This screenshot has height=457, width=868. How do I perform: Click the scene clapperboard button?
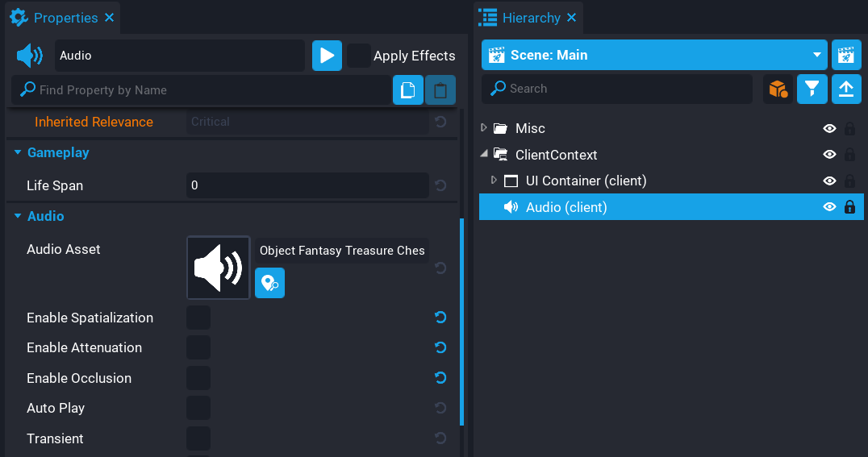(845, 56)
